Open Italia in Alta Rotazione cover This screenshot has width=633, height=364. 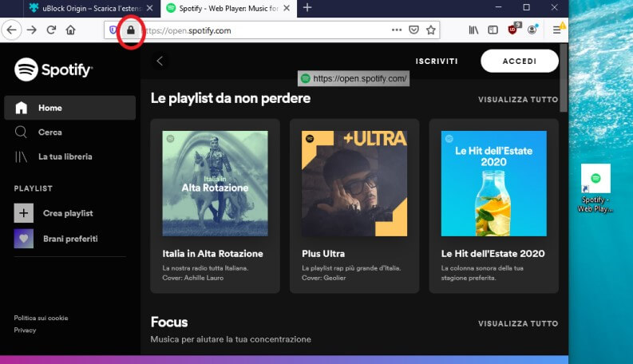(215, 184)
